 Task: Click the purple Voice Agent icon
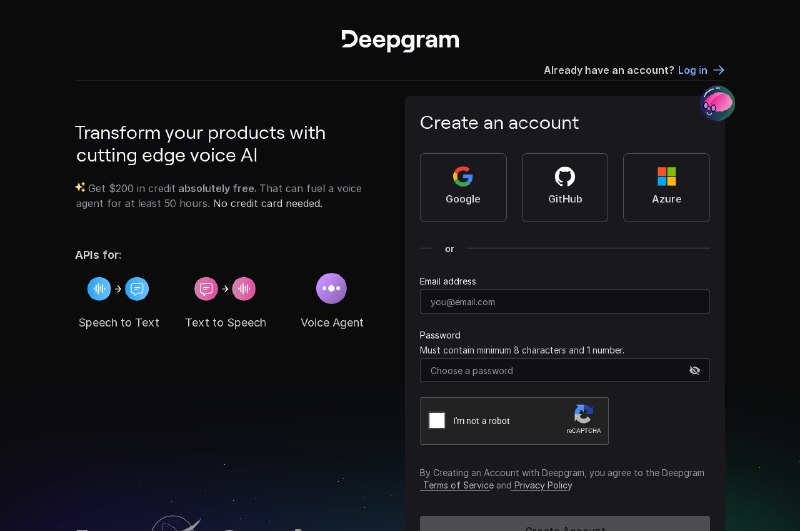coord(331,288)
